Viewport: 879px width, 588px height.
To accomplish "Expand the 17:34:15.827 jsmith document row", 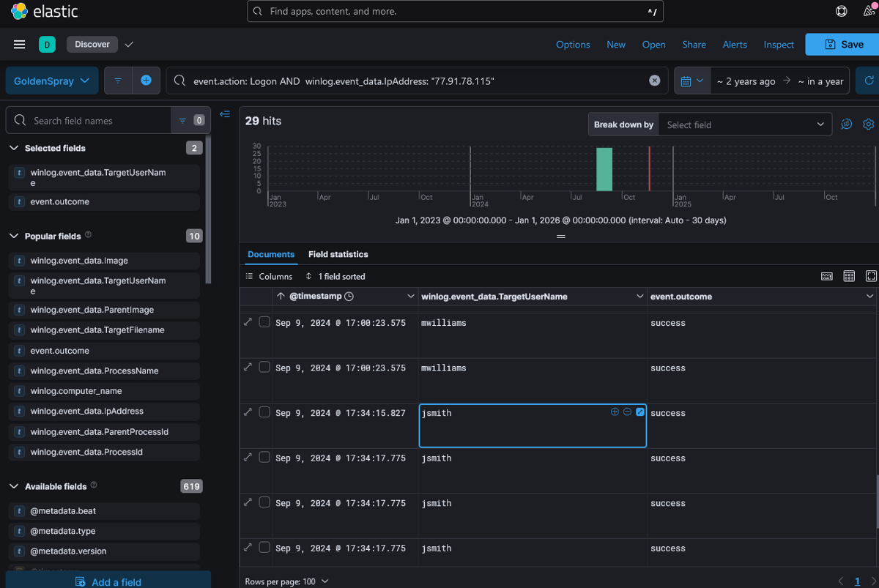I will coord(248,412).
